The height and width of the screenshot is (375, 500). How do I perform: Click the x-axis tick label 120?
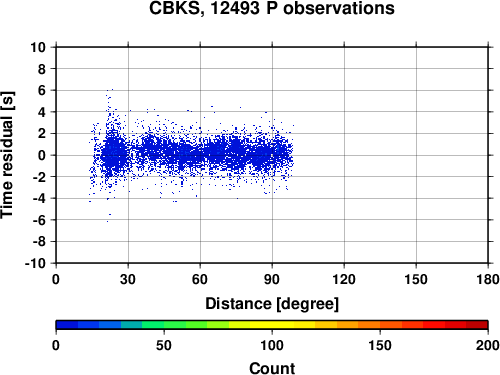344,279
